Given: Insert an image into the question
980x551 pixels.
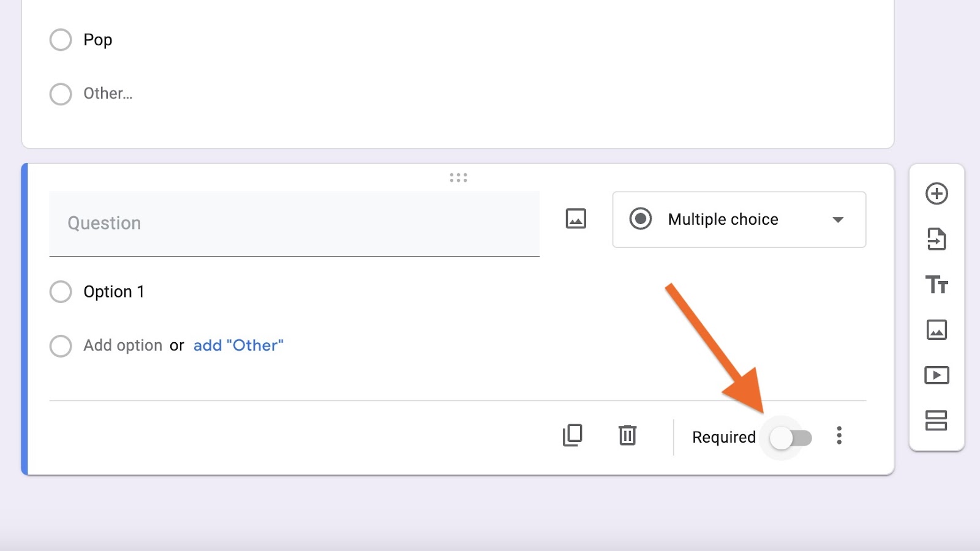Looking at the screenshot, I should pos(576,219).
